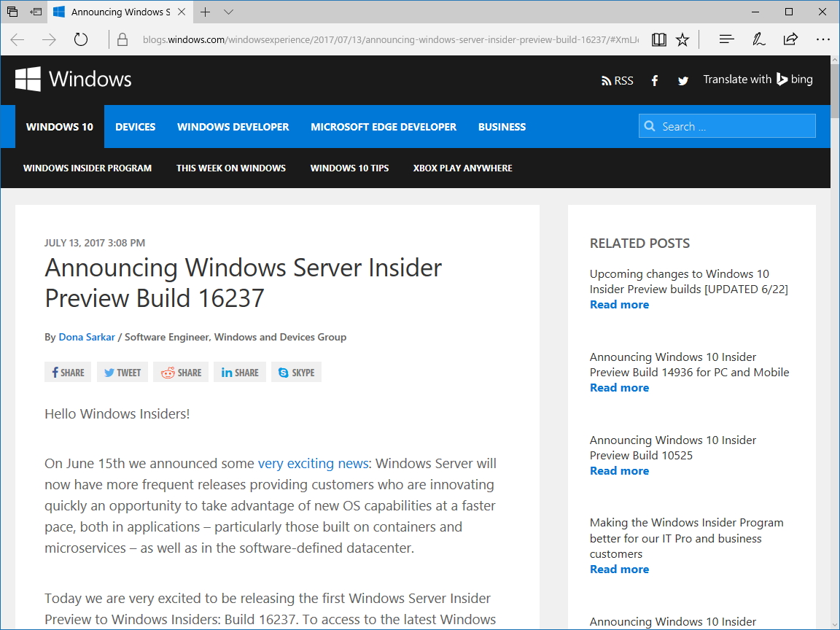
Task: Share the article via the Reddit SHARE button
Action: pos(180,372)
